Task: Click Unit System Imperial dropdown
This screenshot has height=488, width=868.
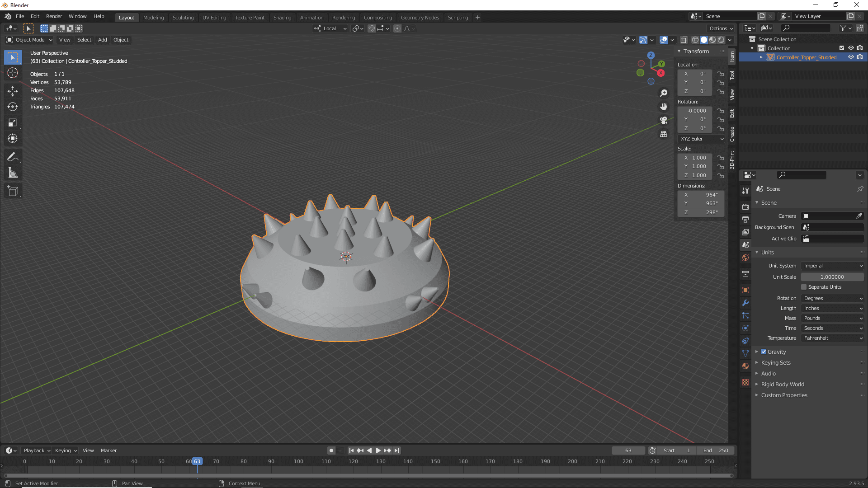Action: 832,266
